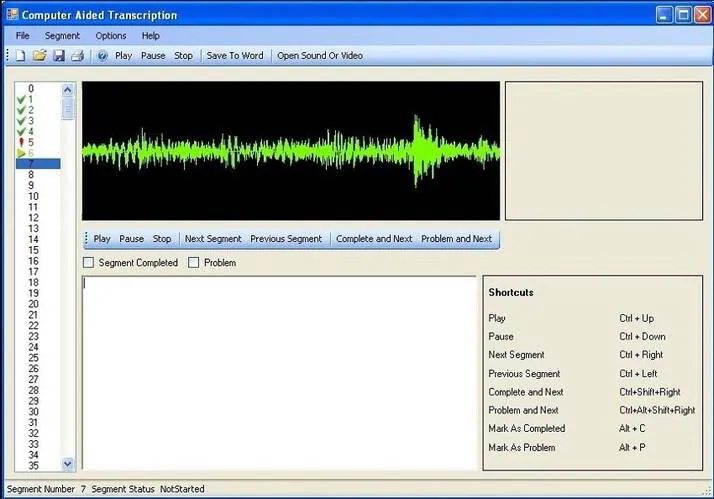Click the toolbar drag grip beside Play
Screen dimensions: 714x499
coord(87,239)
